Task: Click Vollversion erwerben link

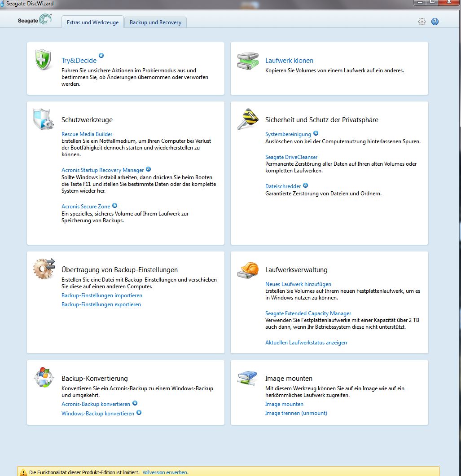Action: [x=165, y=472]
